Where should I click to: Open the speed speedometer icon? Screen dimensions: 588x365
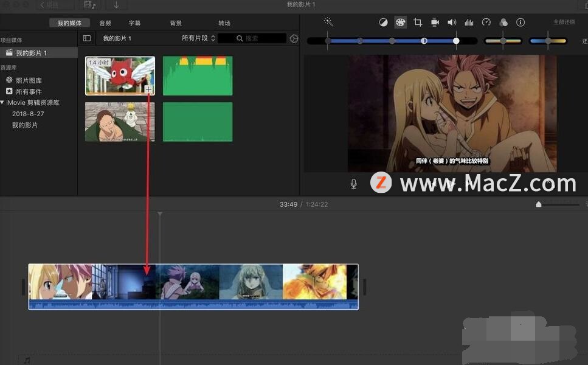[486, 22]
